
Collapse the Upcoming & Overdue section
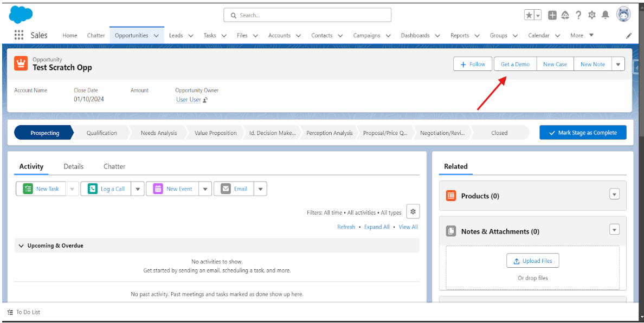tap(22, 246)
